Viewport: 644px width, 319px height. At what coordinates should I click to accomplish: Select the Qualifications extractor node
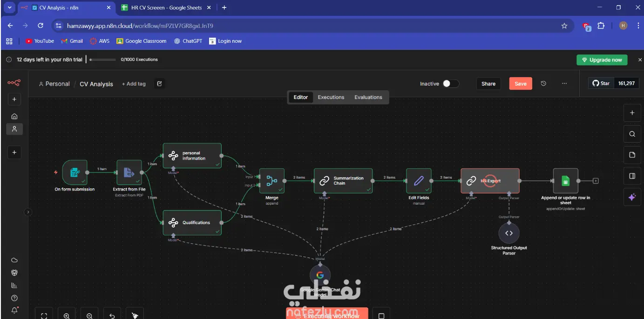192,222
